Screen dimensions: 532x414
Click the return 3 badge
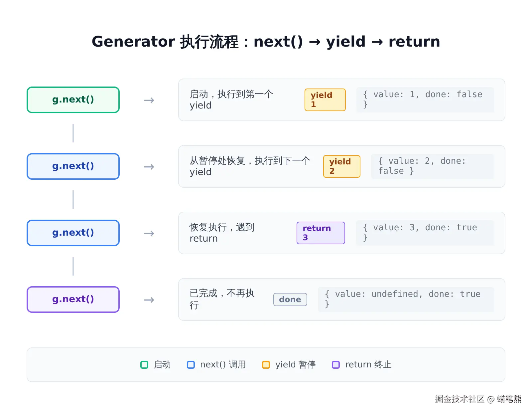[x=321, y=233]
